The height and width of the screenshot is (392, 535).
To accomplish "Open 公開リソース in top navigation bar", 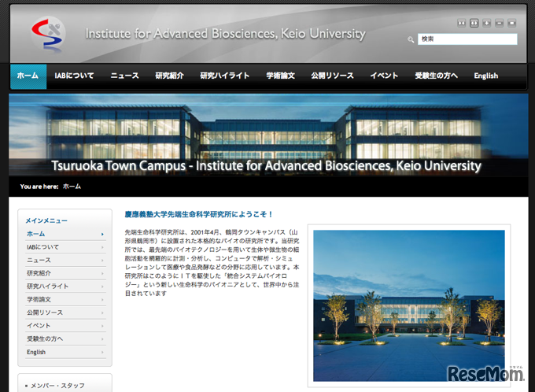I will click(x=332, y=76).
